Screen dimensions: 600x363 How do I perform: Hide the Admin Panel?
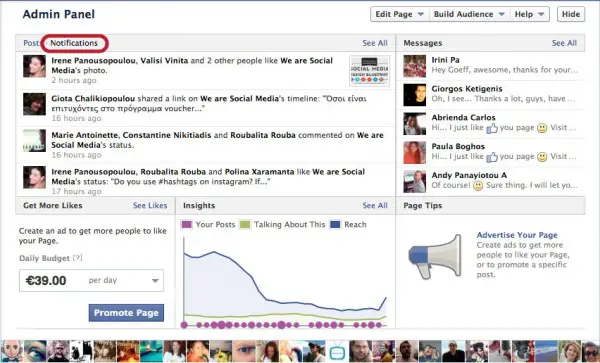(571, 14)
